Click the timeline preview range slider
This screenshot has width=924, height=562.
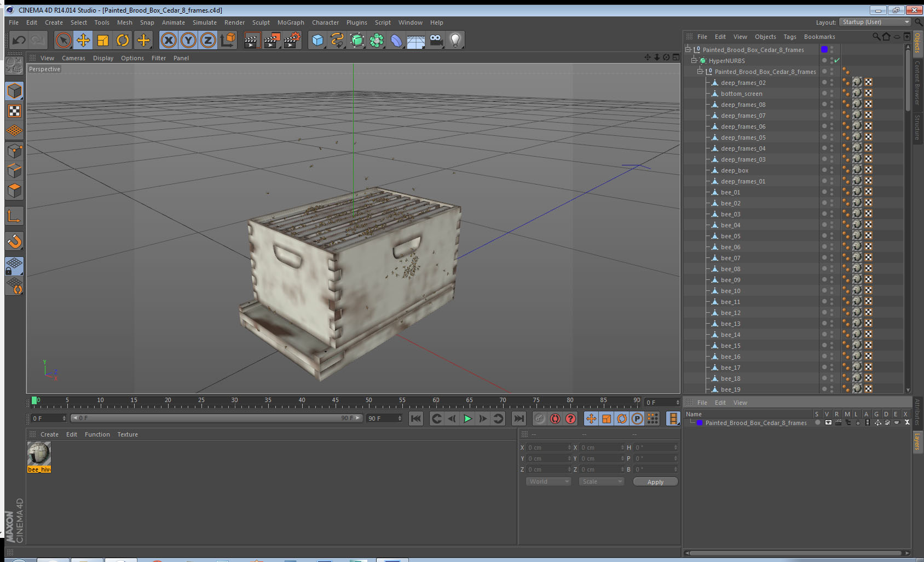pos(217,418)
